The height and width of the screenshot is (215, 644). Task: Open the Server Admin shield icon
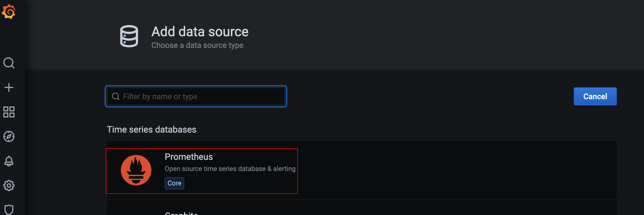pyautogui.click(x=9, y=209)
